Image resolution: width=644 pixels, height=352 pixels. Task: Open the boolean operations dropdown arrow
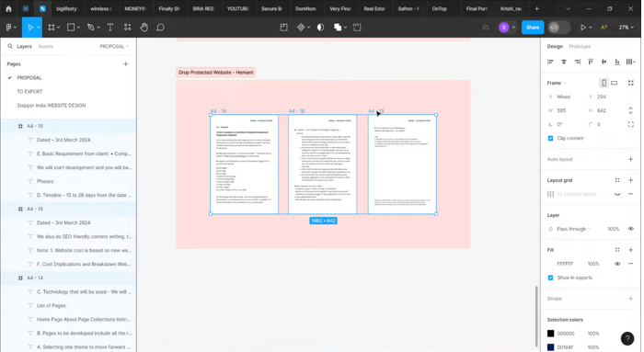tap(345, 28)
